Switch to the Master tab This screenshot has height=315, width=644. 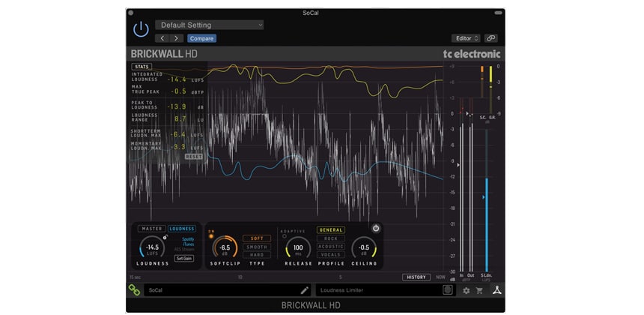click(x=152, y=229)
